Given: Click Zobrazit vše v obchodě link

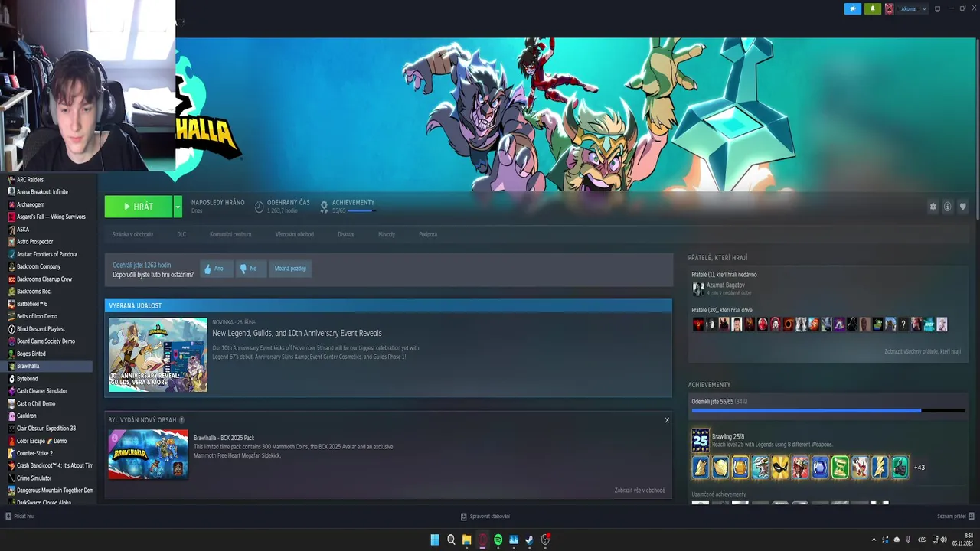Looking at the screenshot, I should (639, 491).
